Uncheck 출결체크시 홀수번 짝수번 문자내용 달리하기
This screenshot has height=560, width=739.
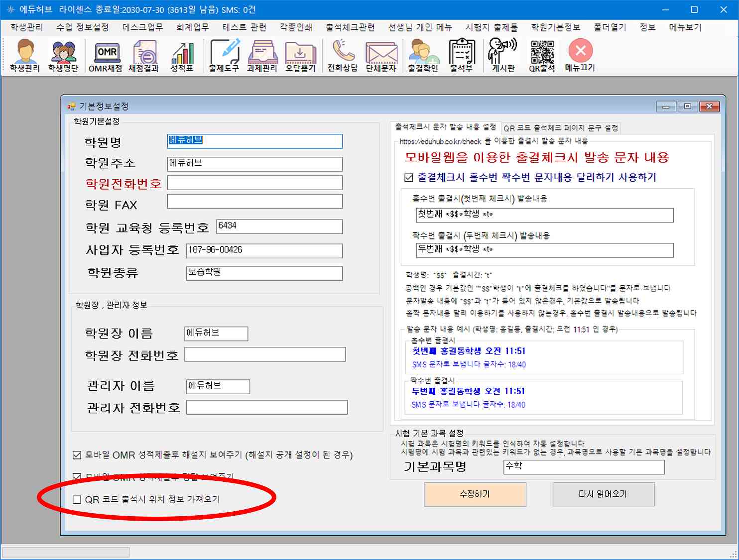click(409, 178)
